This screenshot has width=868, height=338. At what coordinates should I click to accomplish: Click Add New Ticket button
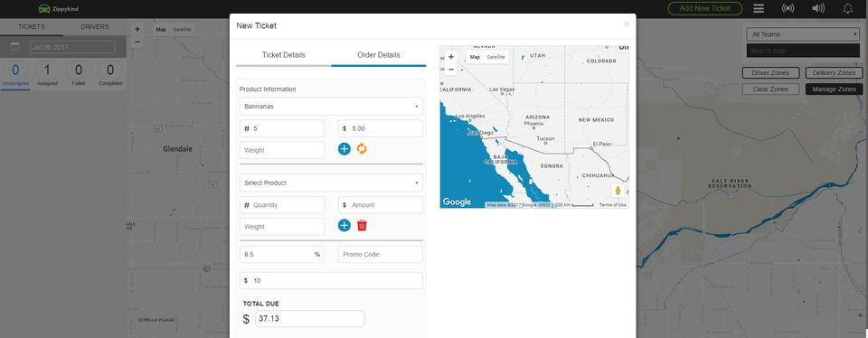[x=704, y=8]
